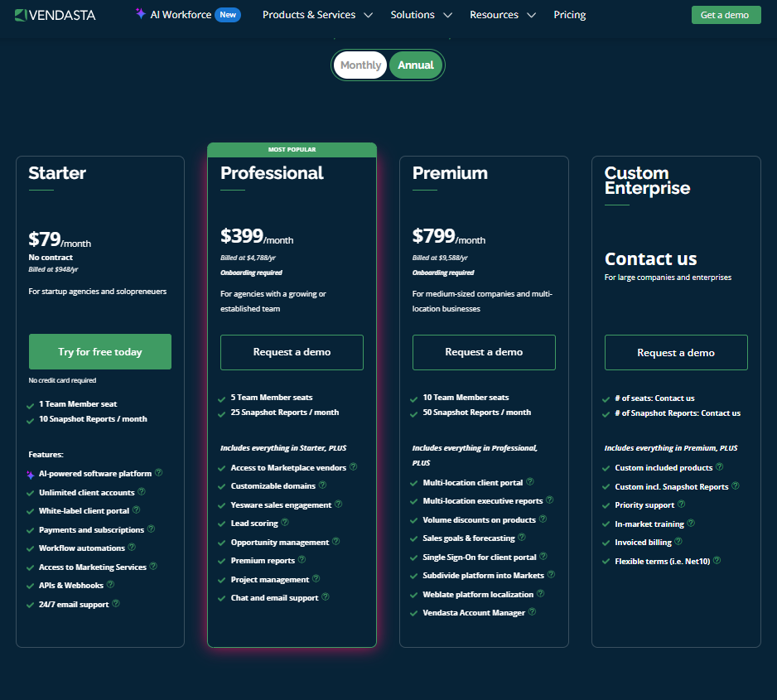Expand Products & Services dropdown

point(317,15)
